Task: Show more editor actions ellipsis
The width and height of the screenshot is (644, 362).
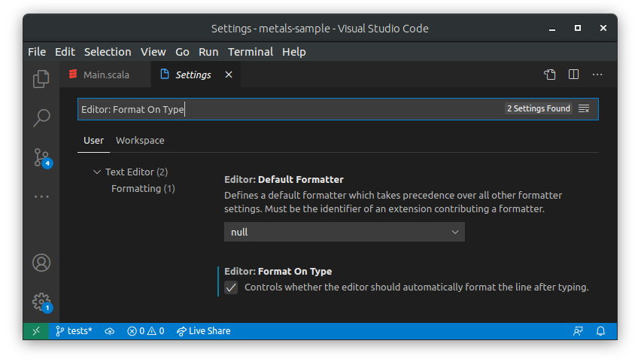Action: [597, 75]
